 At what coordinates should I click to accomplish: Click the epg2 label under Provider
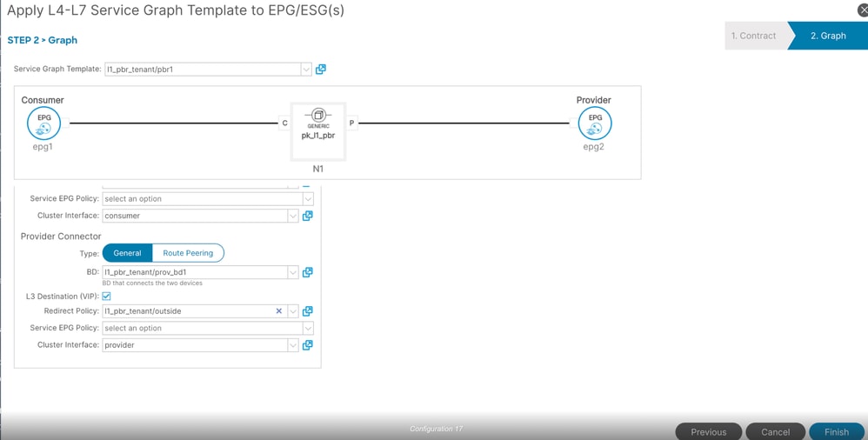coord(593,147)
